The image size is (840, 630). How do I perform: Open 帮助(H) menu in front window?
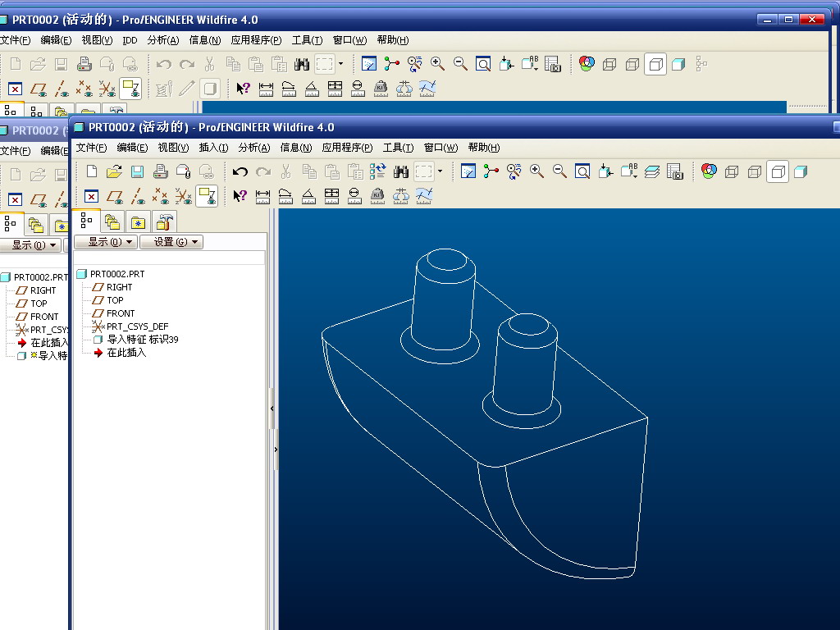[x=484, y=148]
